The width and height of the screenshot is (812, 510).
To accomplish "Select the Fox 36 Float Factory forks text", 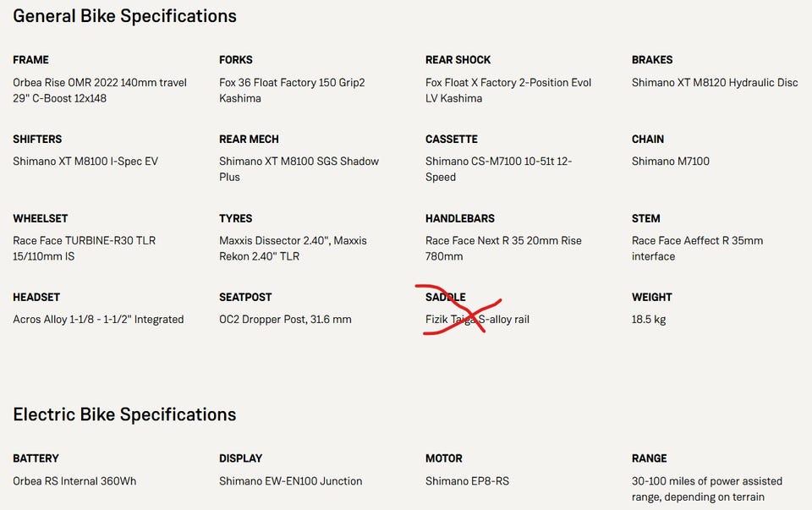I will click(292, 90).
